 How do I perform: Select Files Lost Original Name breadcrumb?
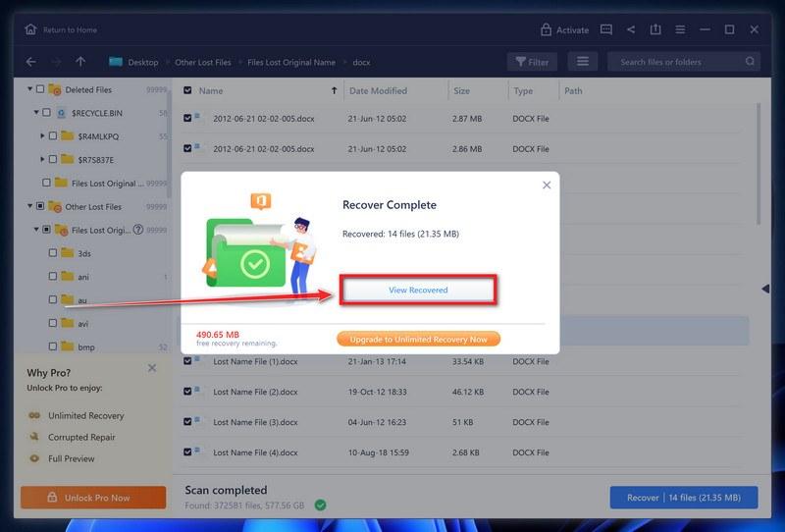tap(291, 62)
